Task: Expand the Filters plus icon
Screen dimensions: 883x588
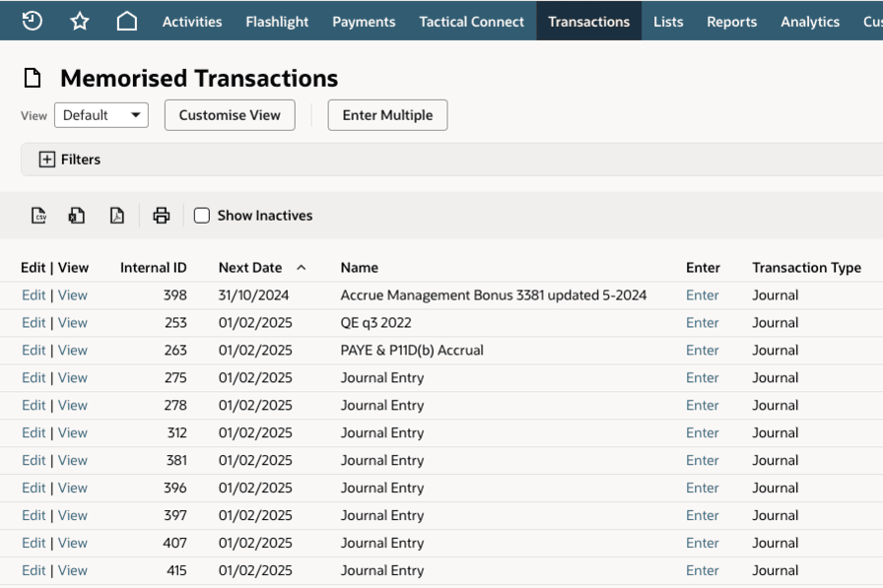Action: 46,160
